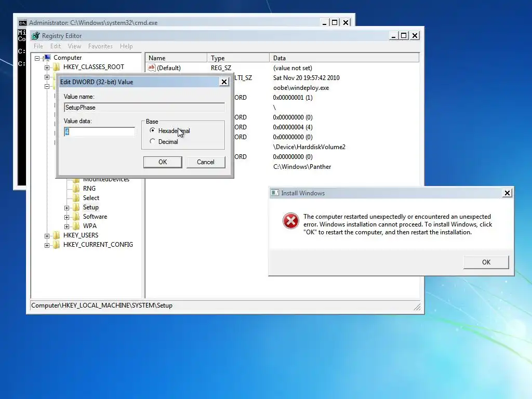Click the data '0x00000004 (4)'

(292, 127)
